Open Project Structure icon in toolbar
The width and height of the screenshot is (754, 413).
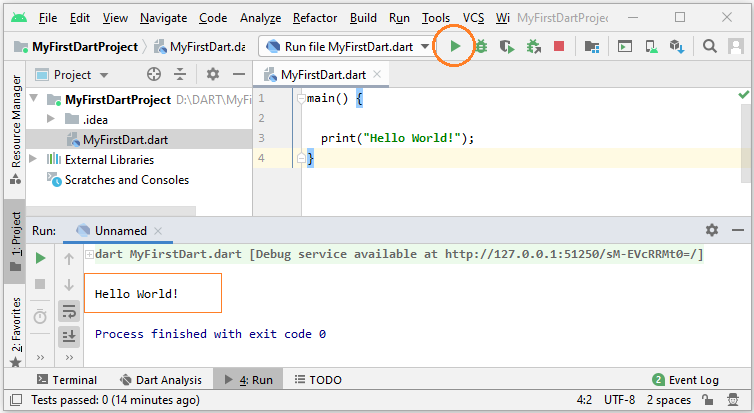click(591, 47)
